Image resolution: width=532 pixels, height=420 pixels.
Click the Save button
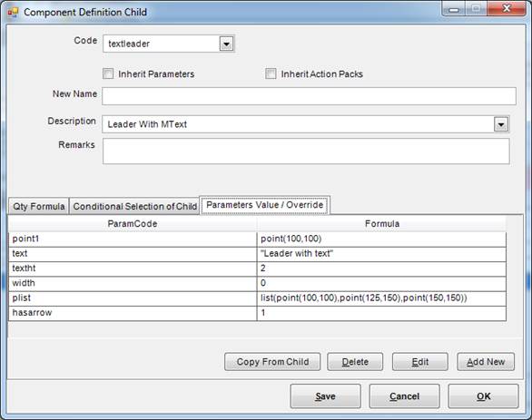coord(325,396)
